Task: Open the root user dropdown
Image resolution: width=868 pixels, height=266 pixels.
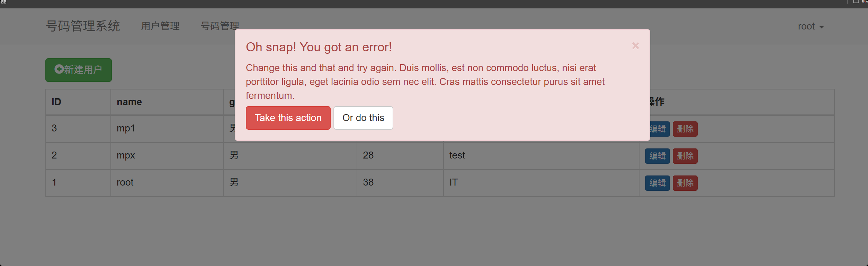Action: click(x=811, y=26)
